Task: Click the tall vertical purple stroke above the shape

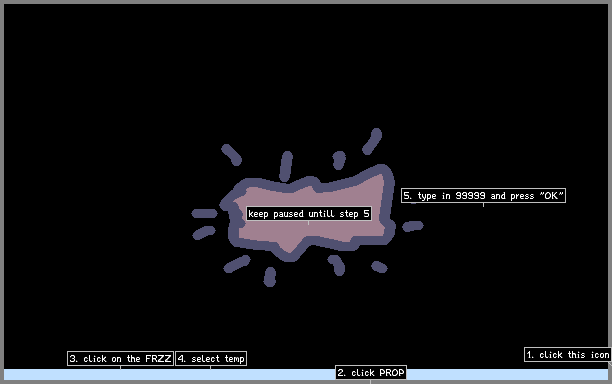Action: click(x=286, y=166)
